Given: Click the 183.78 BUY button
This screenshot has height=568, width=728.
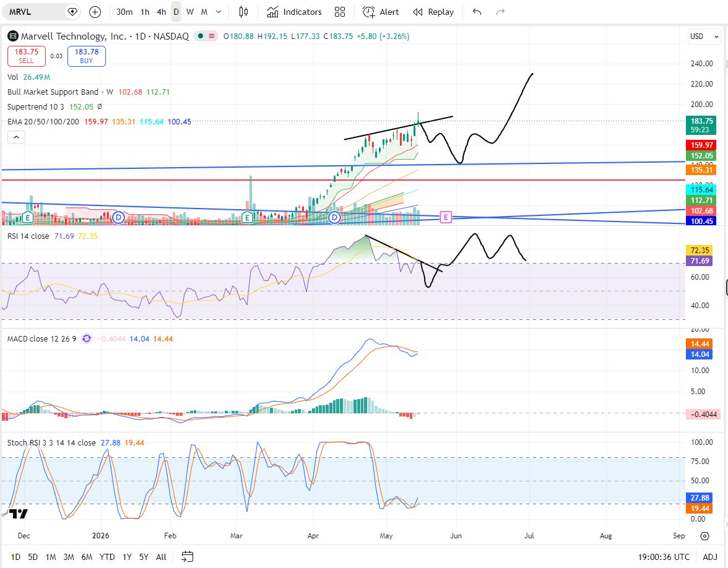Looking at the screenshot, I should (87, 56).
